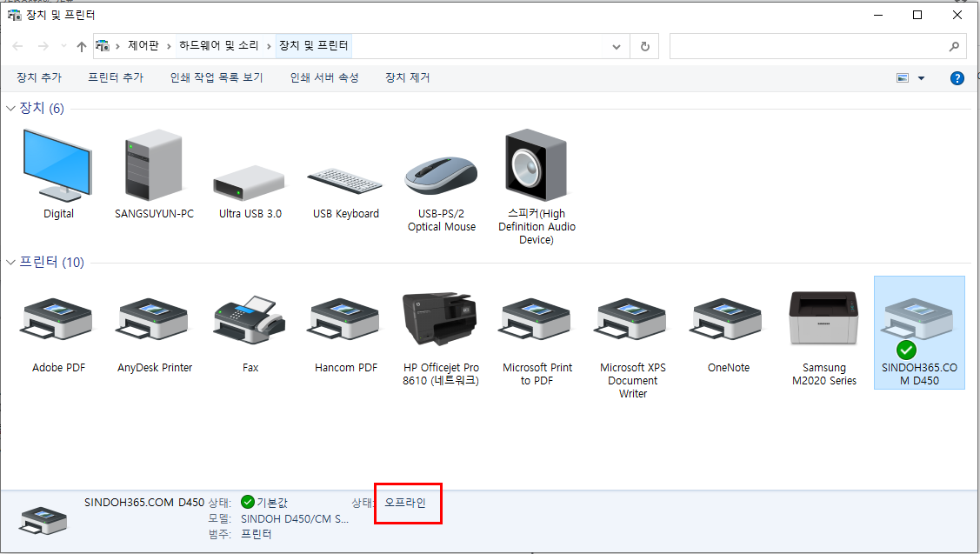Select the Hancom PDF printer icon
This screenshot has width=980, height=554.
coord(345,319)
